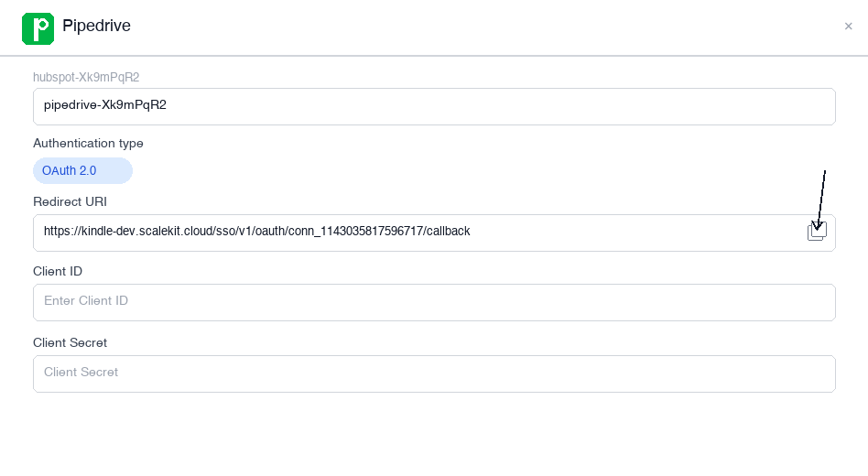Click the Authentication type label

88,143
